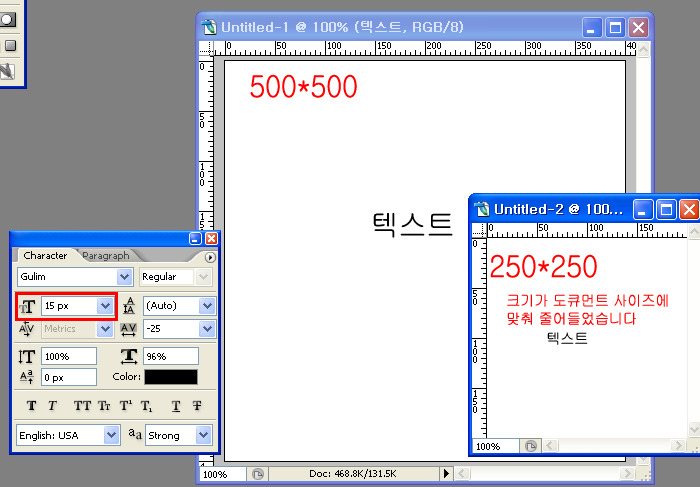Switch to the Paragraph tab
Screen dimensions: 700x487
[106, 255]
